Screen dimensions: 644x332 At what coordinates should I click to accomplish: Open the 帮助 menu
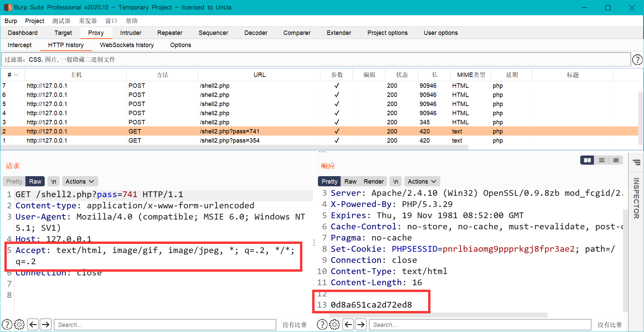click(x=132, y=21)
